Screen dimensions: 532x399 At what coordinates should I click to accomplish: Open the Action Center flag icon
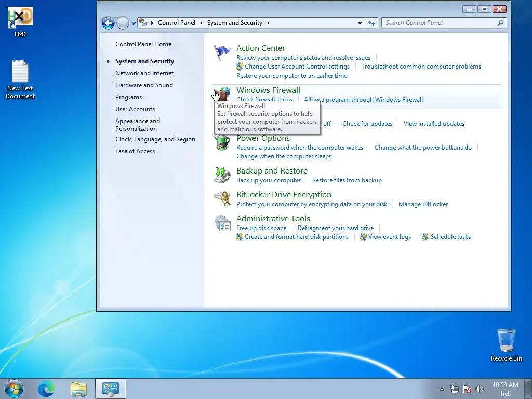coord(222,53)
